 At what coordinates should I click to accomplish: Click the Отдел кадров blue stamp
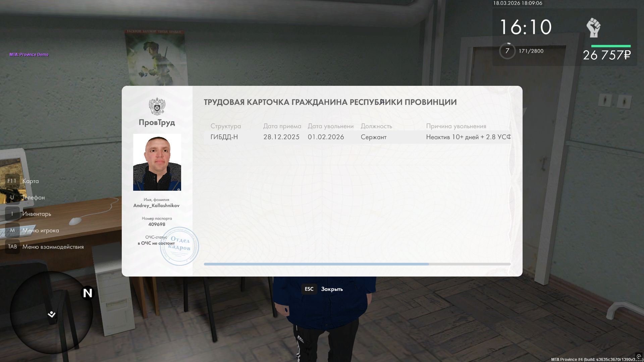click(x=179, y=246)
